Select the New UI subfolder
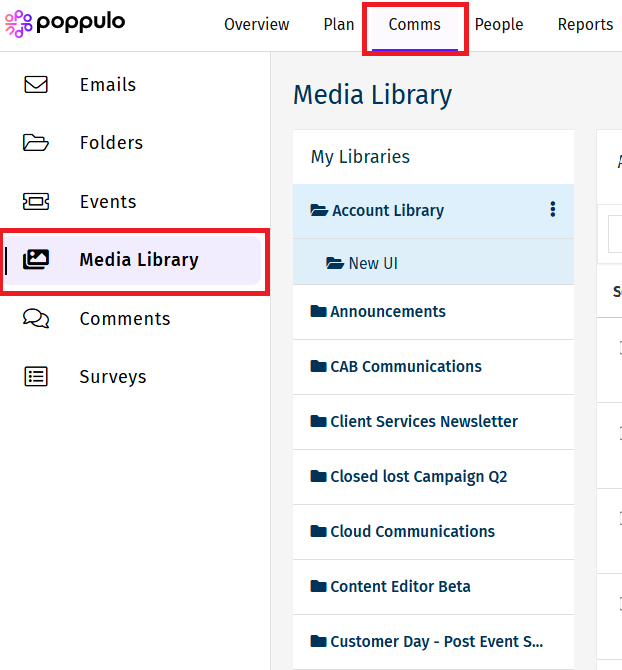The width and height of the screenshot is (622, 670). (x=373, y=263)
